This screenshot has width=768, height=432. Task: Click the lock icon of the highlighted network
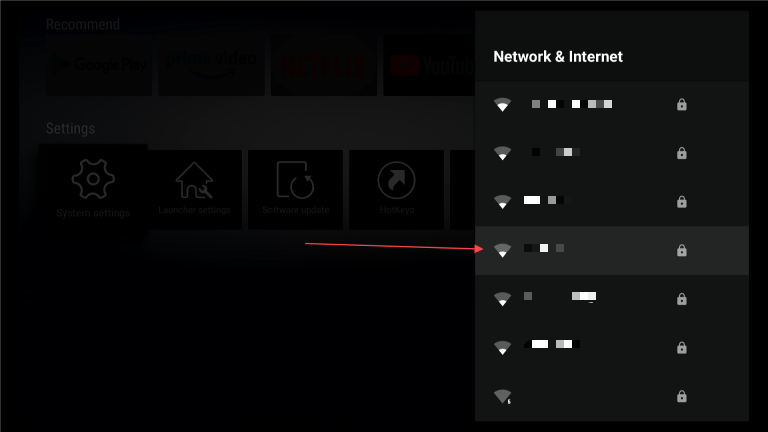tap(681, 250)
